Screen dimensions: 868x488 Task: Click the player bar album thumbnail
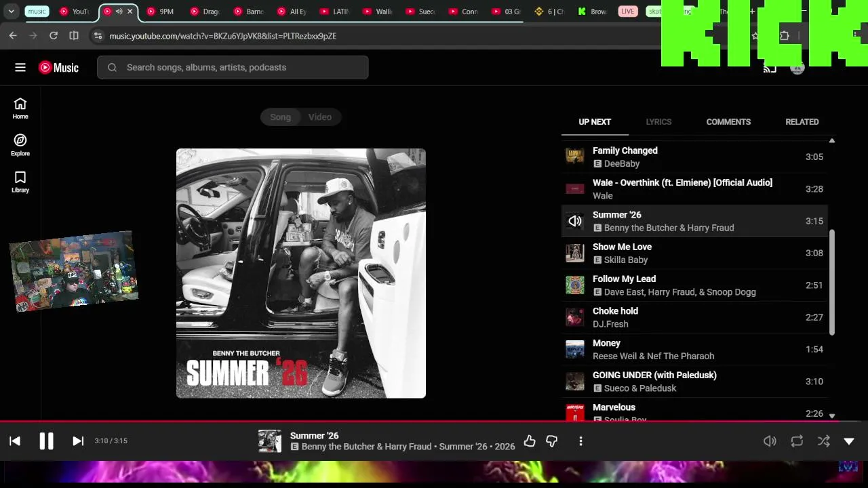coord(270,441)
